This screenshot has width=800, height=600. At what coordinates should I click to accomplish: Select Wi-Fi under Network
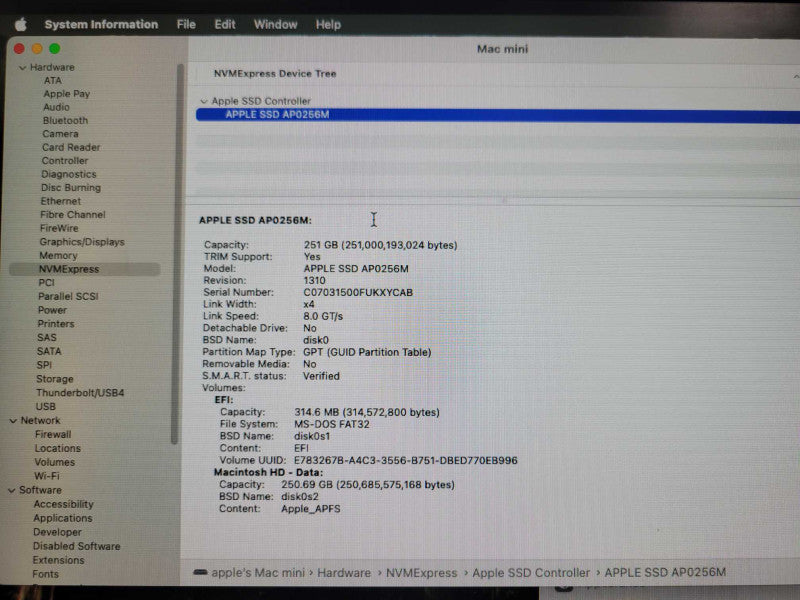pyautogui.click(x=47, y=476)
